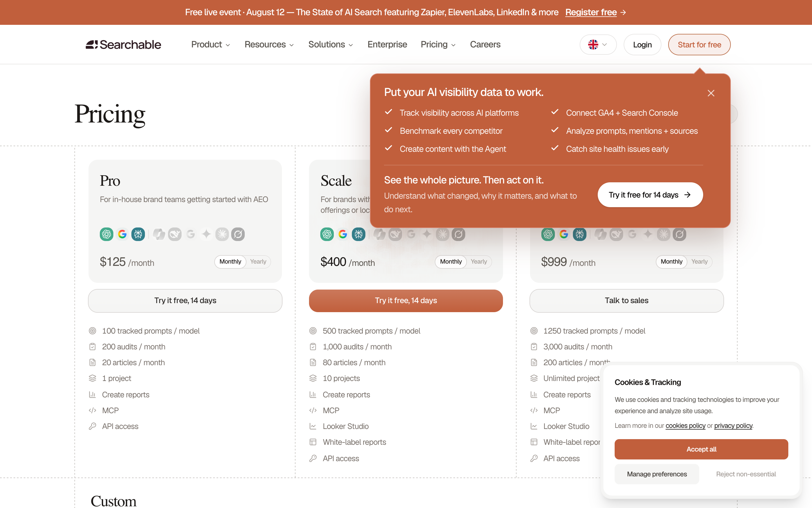
Task: Click the greyed Gemini sparkle icon in Pro card
Action: click(206, 234)
